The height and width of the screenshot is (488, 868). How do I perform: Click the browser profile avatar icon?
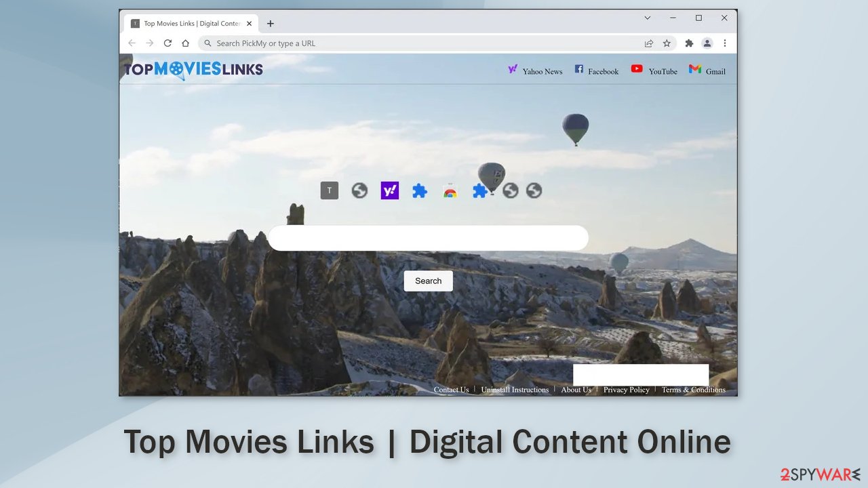pos(707,43)
